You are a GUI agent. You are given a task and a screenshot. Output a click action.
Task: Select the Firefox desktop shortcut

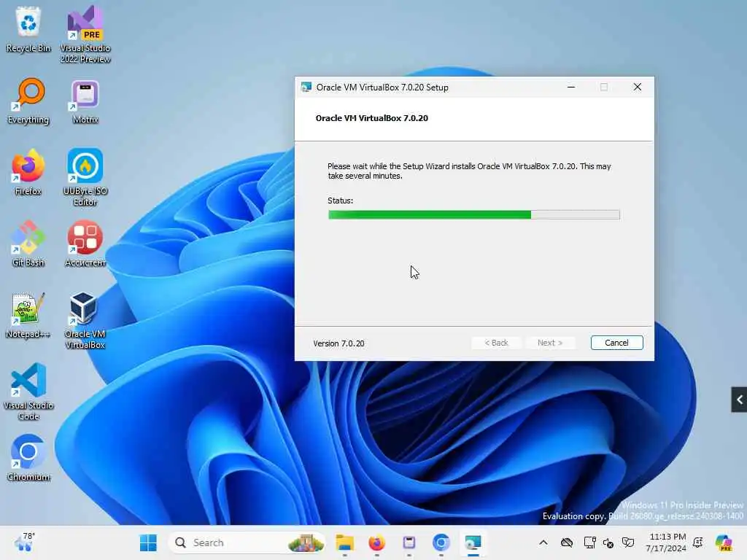28,172
